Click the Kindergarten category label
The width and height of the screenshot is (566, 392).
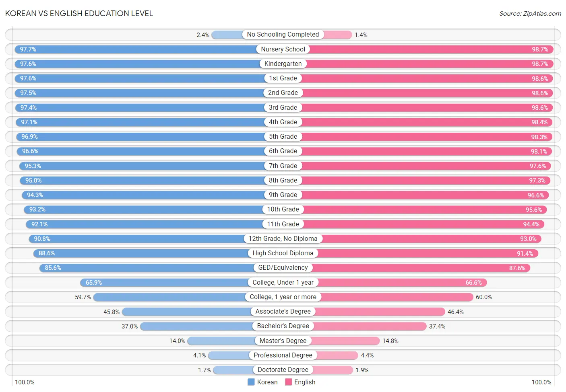click(x=283, y=64)
